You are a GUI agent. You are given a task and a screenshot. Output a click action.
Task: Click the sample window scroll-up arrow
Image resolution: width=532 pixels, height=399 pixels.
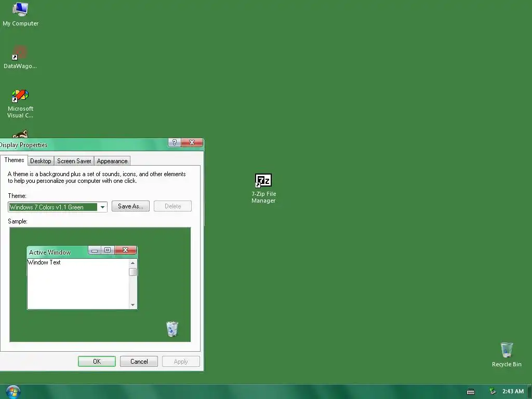click(132, 263)
